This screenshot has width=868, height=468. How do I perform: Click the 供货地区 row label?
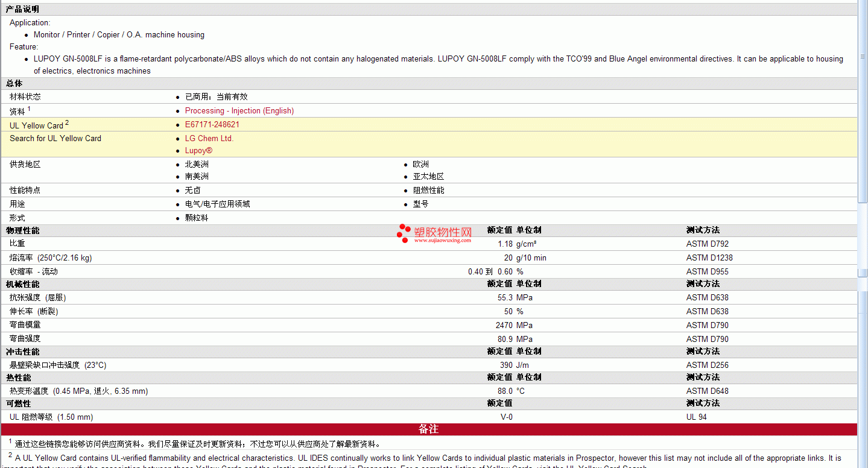[25, 164]
